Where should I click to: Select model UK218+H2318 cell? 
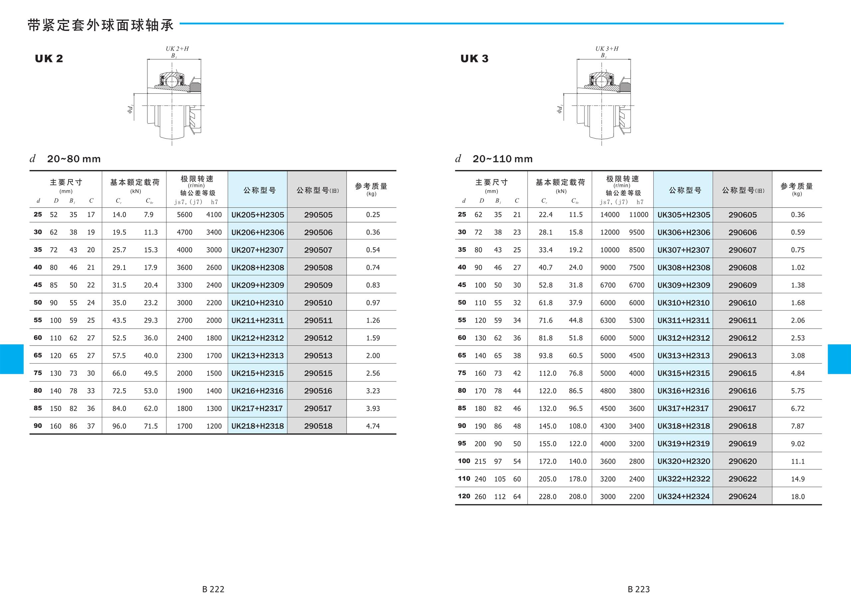257,426
